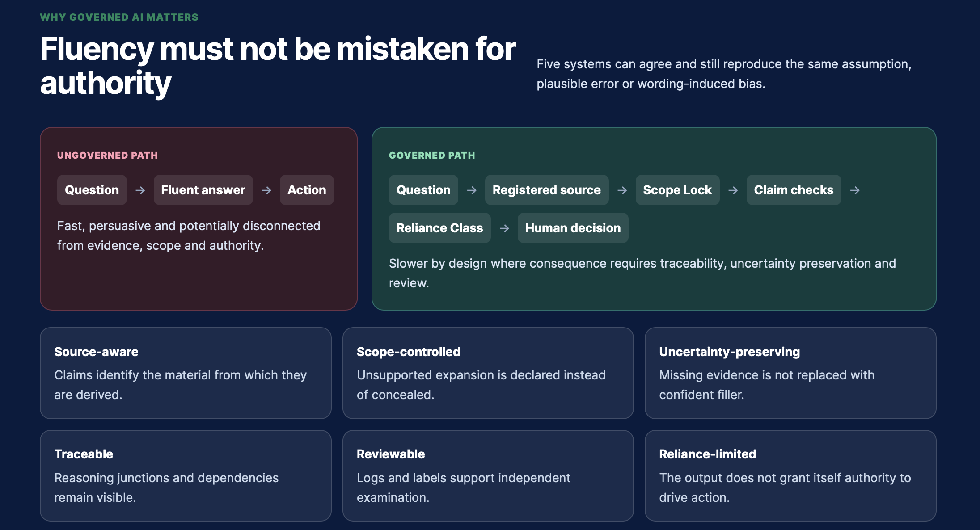Click the arrow between Scope Lock and Claim checks
The height and width of the screenshot is (530, 980).
tap(733, 190)
